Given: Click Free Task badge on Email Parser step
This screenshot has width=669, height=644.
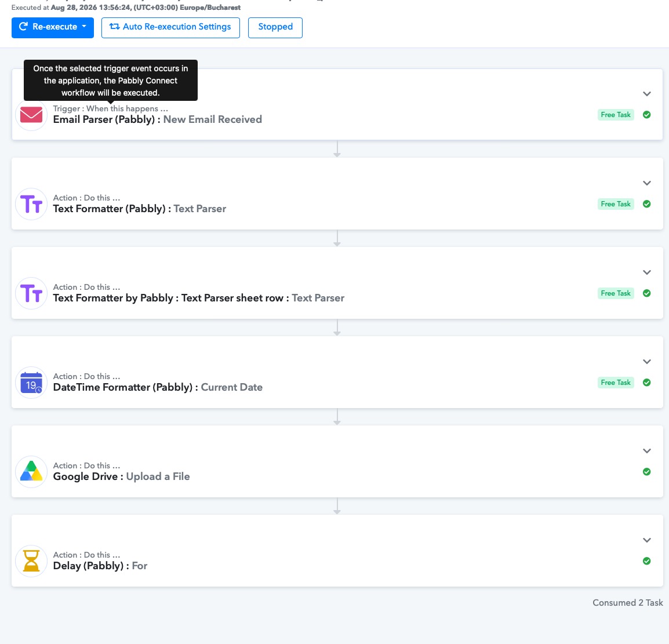Looking at the screenshot, I should tap(616, 115).
